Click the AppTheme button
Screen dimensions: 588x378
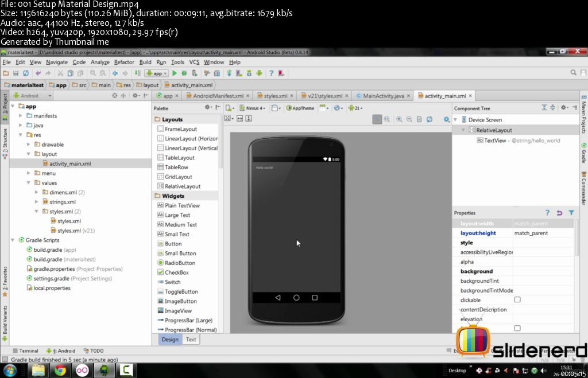[x=300, y=108]
